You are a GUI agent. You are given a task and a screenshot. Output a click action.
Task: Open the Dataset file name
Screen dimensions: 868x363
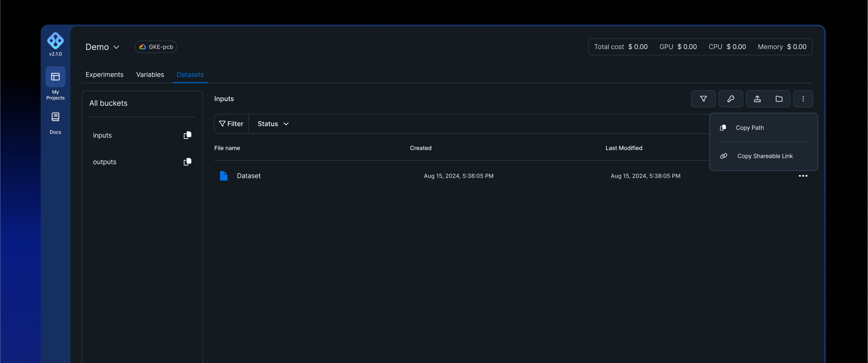click(x=249, y=176)
